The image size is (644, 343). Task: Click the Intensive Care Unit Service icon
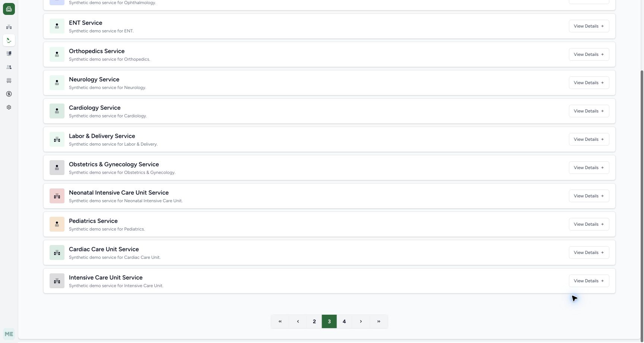click(x=57, y=281)
